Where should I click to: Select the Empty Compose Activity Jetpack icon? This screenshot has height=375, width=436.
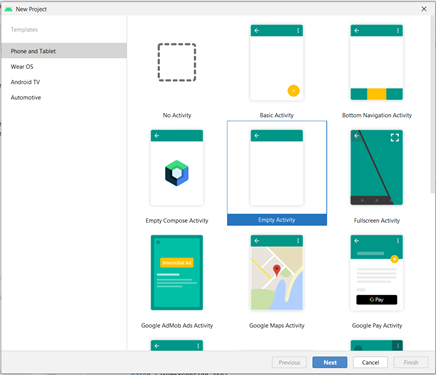177,173
